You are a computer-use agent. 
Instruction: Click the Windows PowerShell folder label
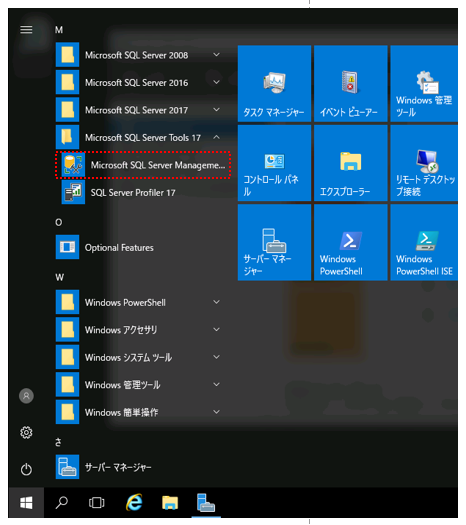tap(125, 303)
